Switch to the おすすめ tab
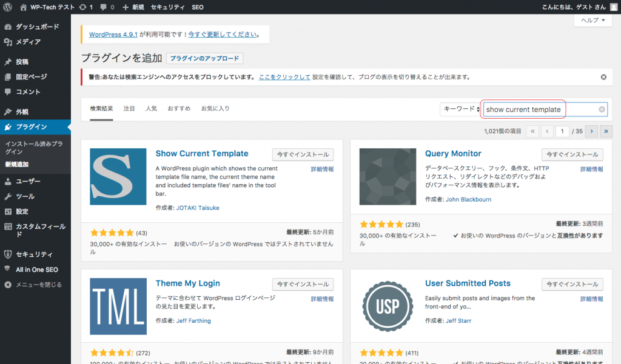 pyautogui.click(x=179, y=109)
